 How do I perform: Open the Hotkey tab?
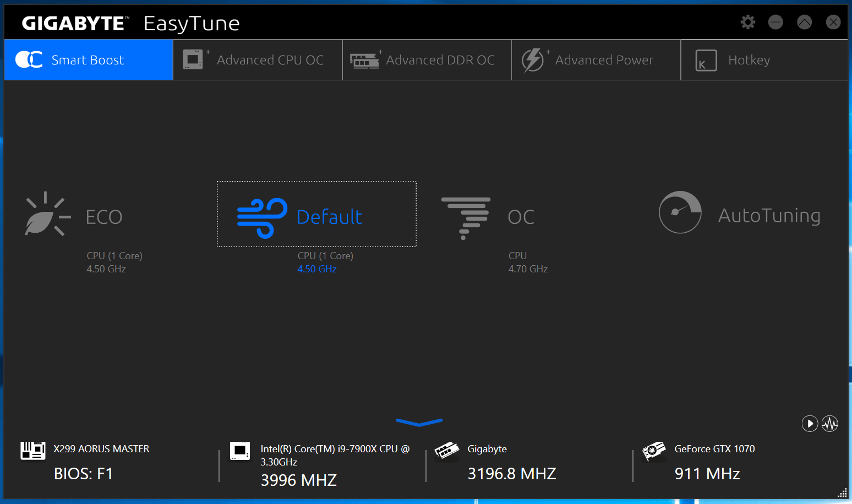(x=764, y=60)
